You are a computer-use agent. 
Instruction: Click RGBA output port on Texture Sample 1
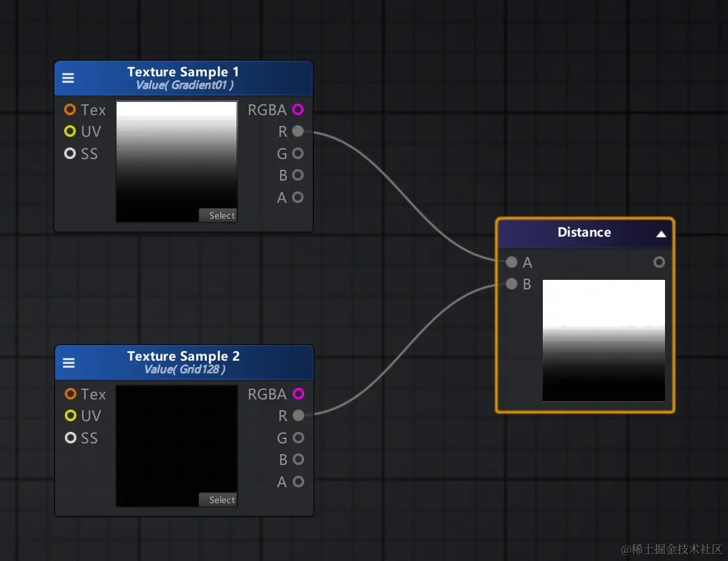[298, 109]
